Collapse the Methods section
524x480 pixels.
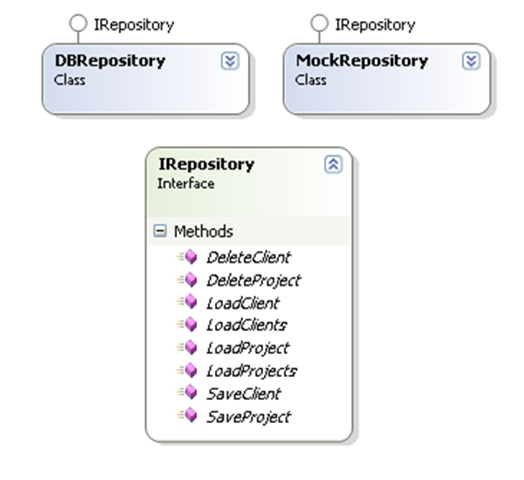click(160, 231)
